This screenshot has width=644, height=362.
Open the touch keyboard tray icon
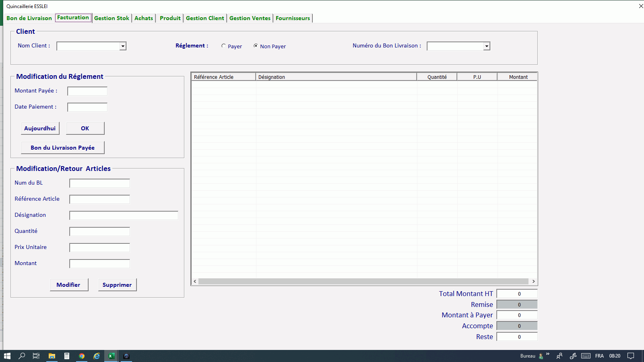[x=586, y=356]
